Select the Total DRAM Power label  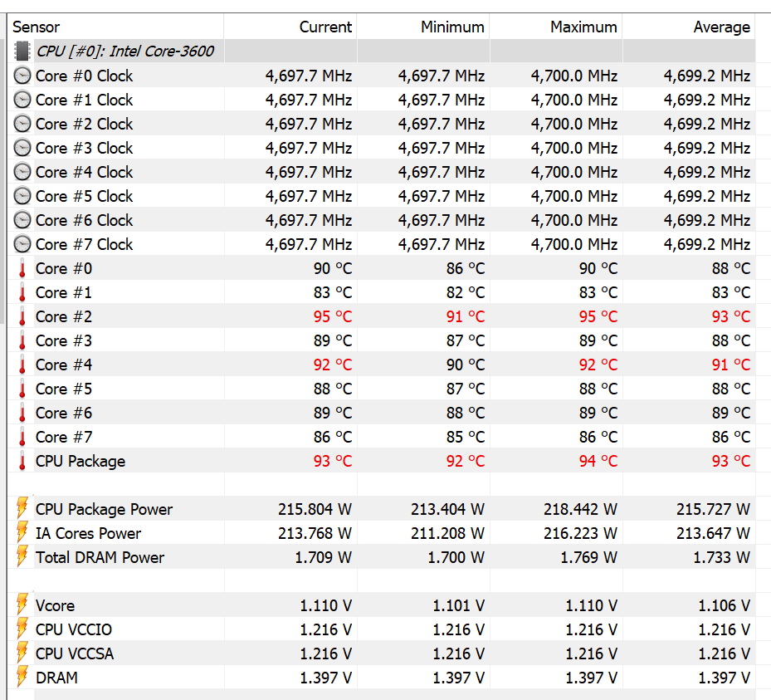click(100, 557)
